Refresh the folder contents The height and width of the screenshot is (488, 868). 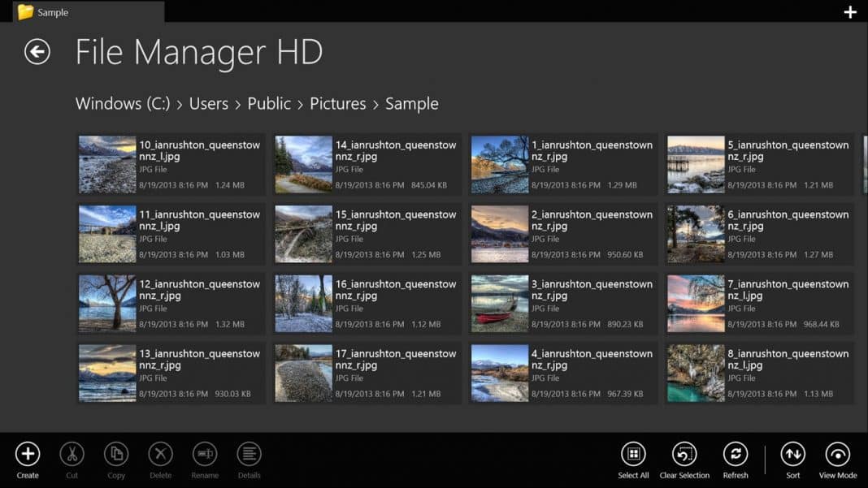[x=736, y=454]
